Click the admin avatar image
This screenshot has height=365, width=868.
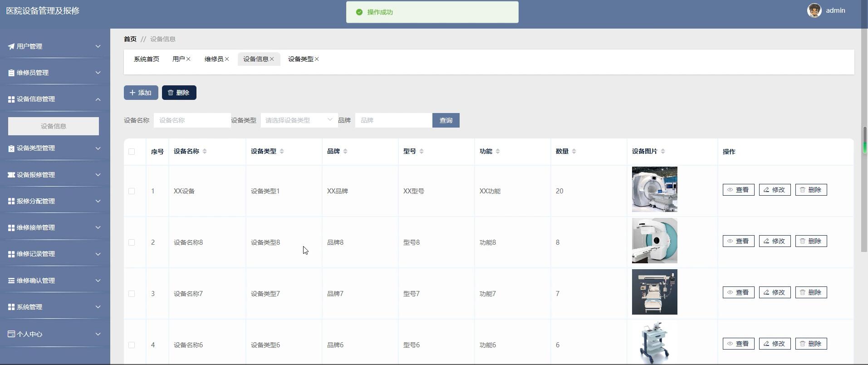tap(814, 10)
